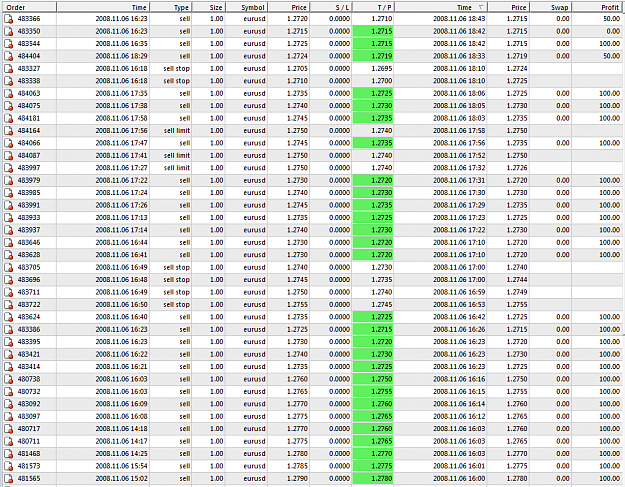Screen dimensions: 625x487
Task: Click open time 2008.11.06 15:54
Action: point(122,466)
